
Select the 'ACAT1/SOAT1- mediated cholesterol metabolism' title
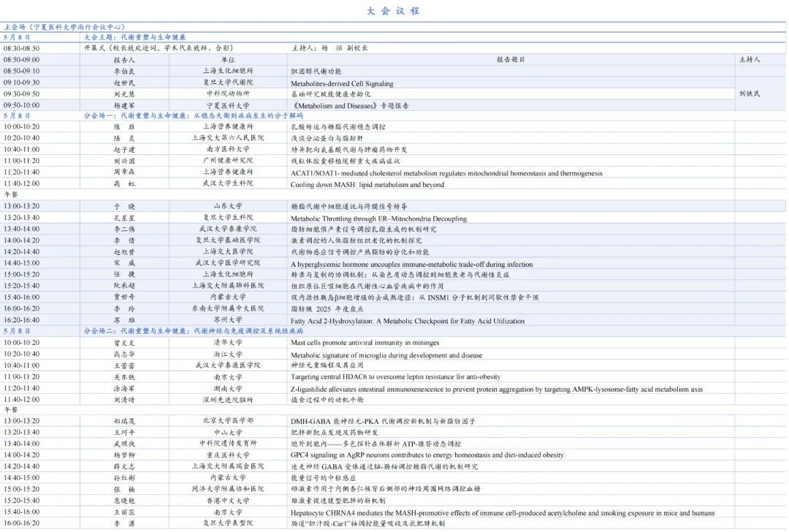pyautogui.click(x=446, y=173)
